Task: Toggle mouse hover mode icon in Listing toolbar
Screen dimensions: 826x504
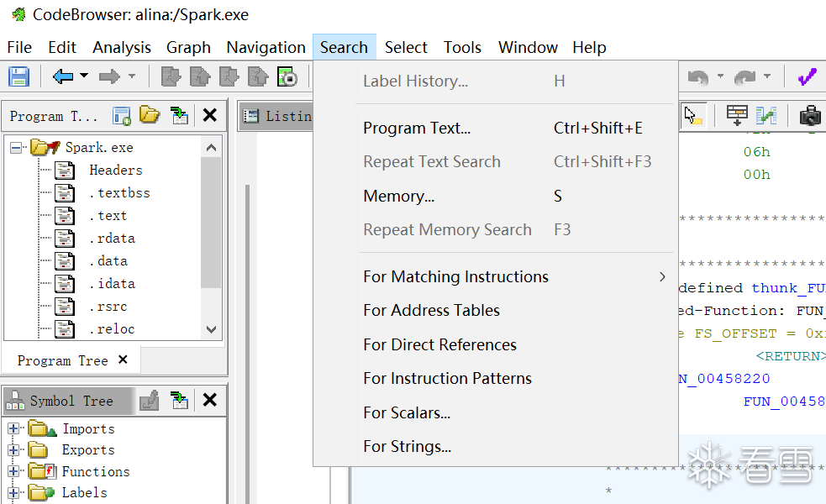Action: [693, 115]
